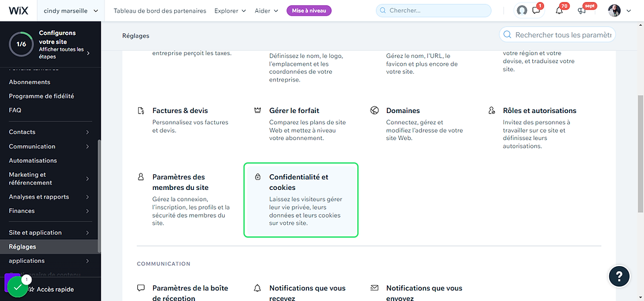
Task: Click the sidebar vertical scrollbar
Action: [x=99, y=197]
